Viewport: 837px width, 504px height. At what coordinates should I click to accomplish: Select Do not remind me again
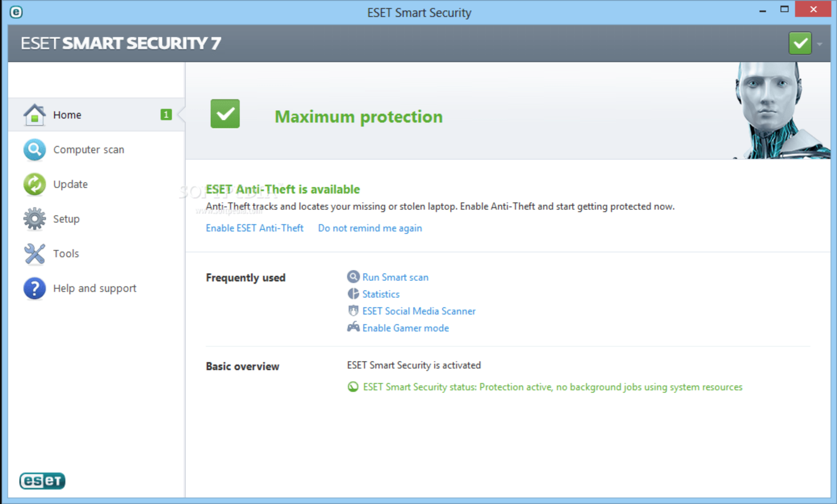(x=370, y=227)
